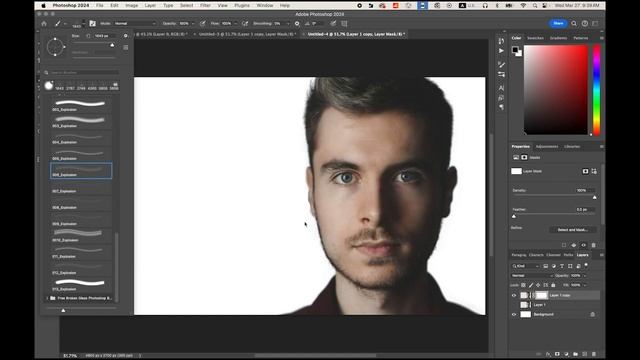Select the 006_Explosion brush

(81, 171)
